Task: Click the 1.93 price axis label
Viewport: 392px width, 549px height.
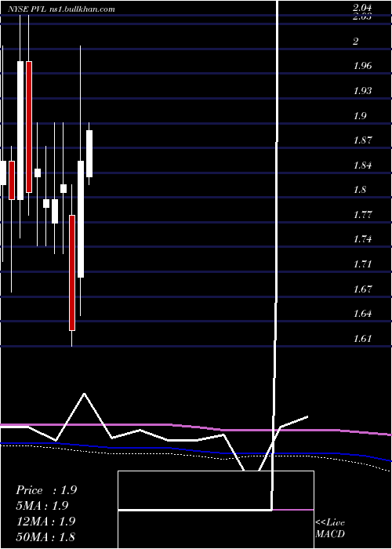Action: click(362, 91)
